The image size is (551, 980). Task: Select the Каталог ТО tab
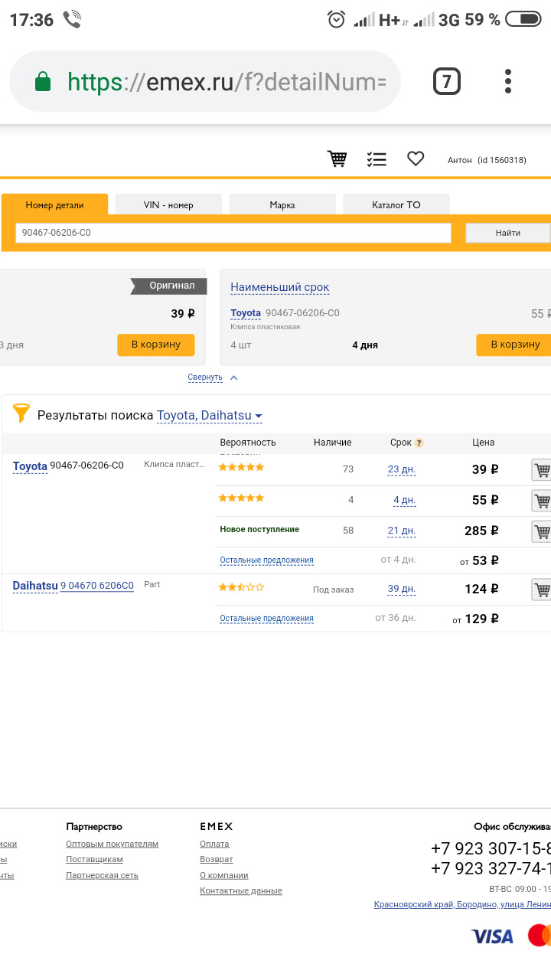(396, 204)
